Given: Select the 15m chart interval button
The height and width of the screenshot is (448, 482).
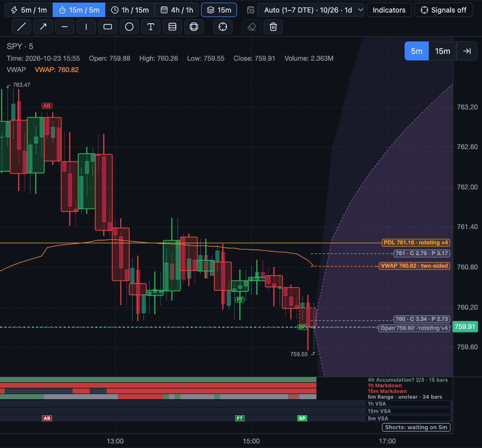Looking at the screenshot, I should point(442,51).
